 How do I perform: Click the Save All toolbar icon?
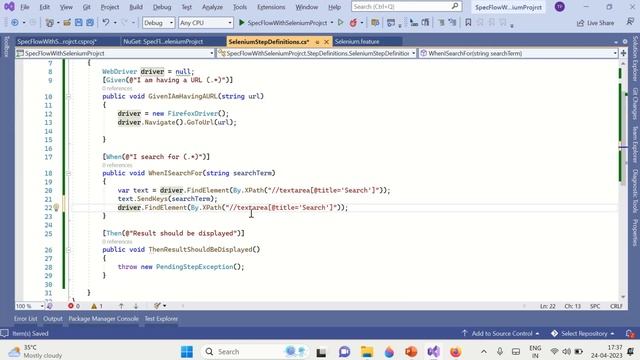click(90, 23)
